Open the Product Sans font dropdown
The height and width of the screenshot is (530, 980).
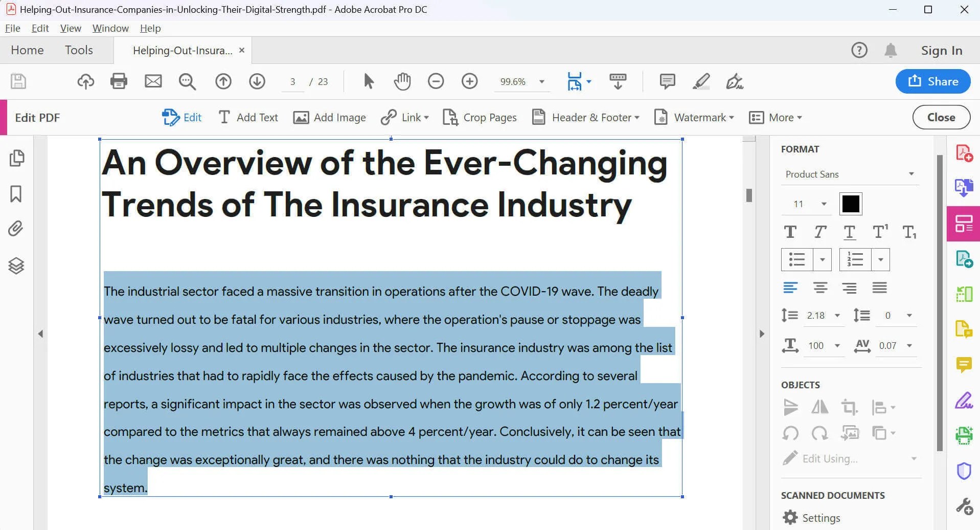point(911,174)
